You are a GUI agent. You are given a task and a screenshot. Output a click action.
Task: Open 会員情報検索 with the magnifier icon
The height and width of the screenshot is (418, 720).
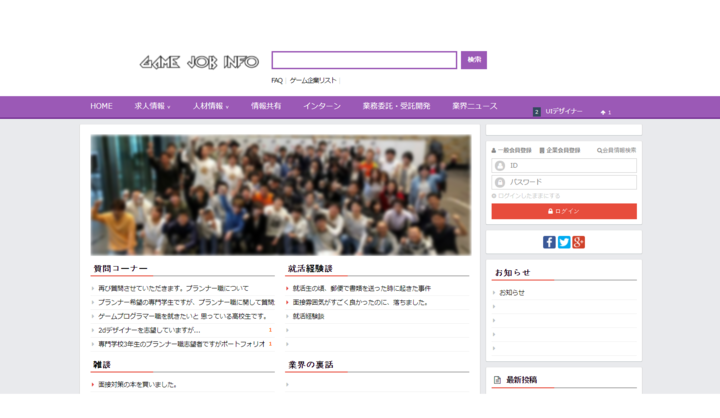click(x=616, y=150)
